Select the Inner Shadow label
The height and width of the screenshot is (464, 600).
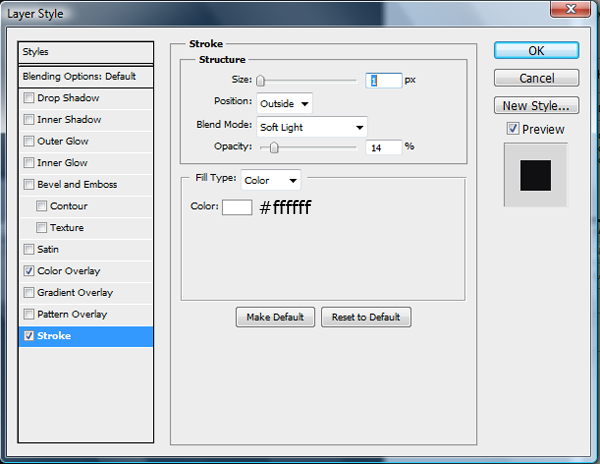[x=69, y=120]
